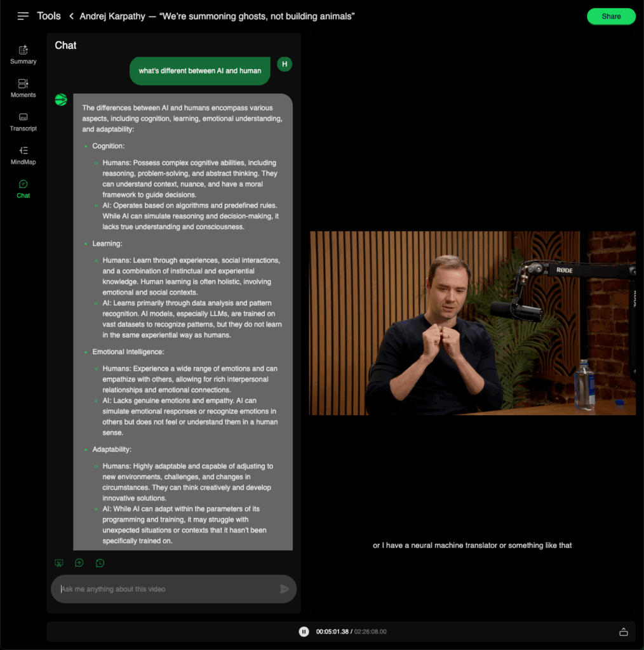644x650 pixels.
Task: Switch to the MindMap view
Action: [23, 156]
